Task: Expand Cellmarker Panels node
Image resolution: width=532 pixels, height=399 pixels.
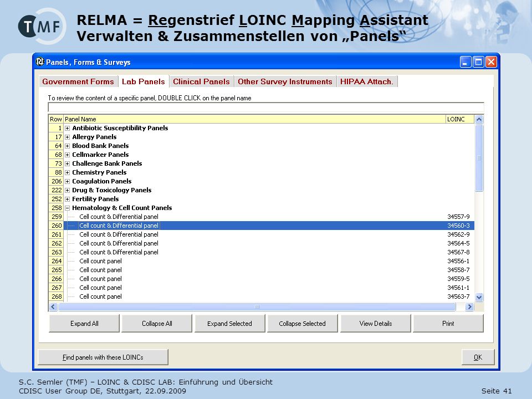Action: (x=67, y=155)
